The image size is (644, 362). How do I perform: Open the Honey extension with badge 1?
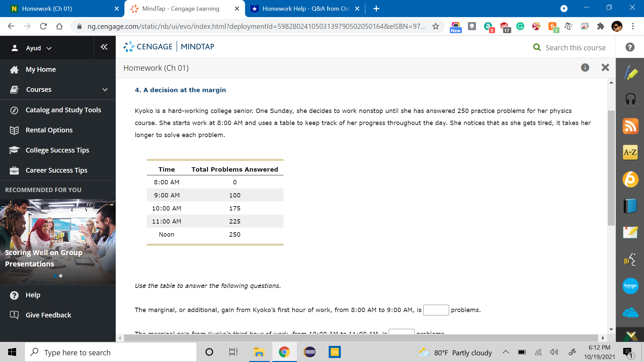click(553, 26)
